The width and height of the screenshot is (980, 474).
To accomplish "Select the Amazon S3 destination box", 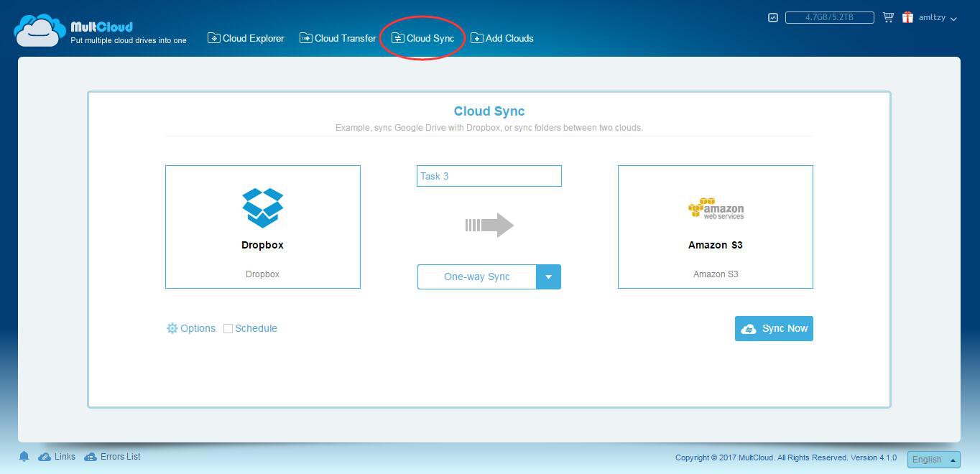I will pyautogui.click(x=716, y=227).
